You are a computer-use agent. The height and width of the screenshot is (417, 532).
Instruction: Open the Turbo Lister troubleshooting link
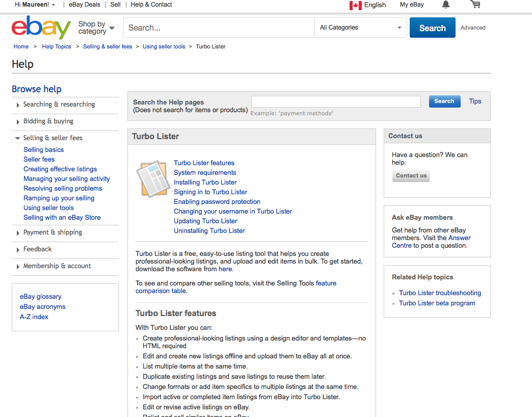[440, 293]
